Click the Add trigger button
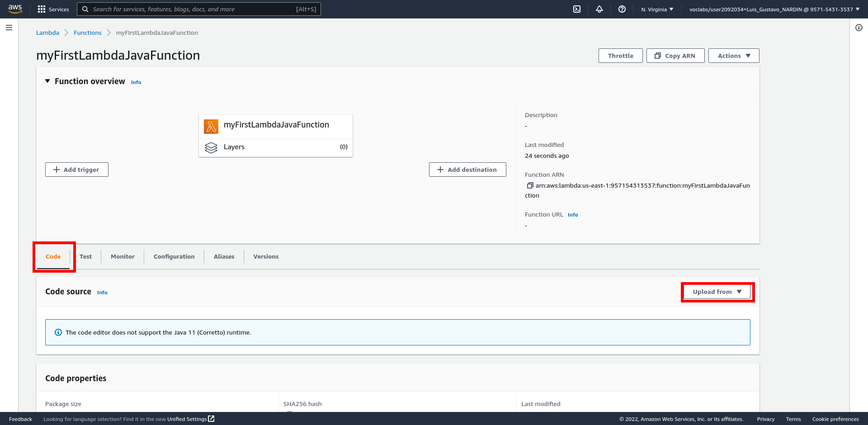868x425 pixels. pyautogui.click(x=76, y=170)
